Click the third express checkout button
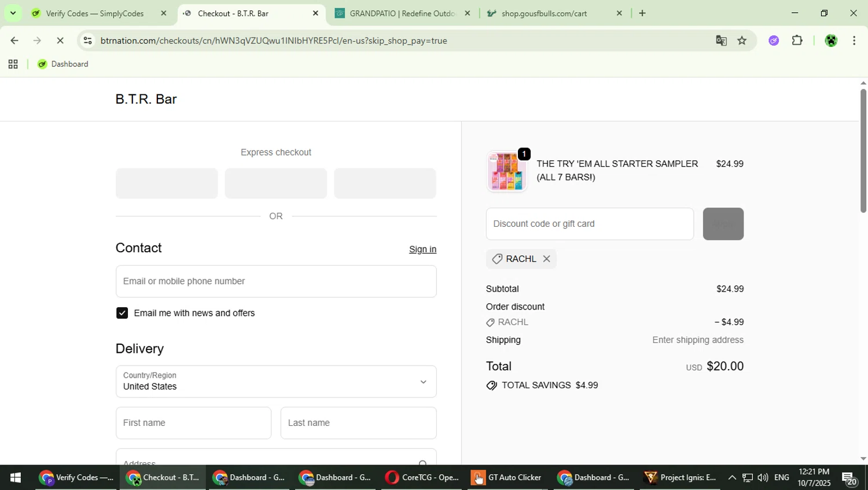 pos(385,183)
